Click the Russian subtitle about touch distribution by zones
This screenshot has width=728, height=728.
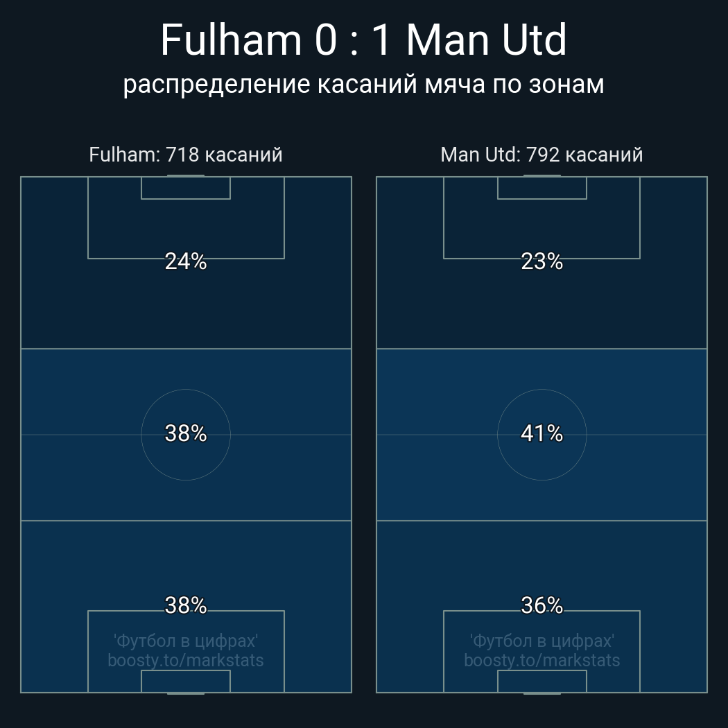tap(363, 84)
